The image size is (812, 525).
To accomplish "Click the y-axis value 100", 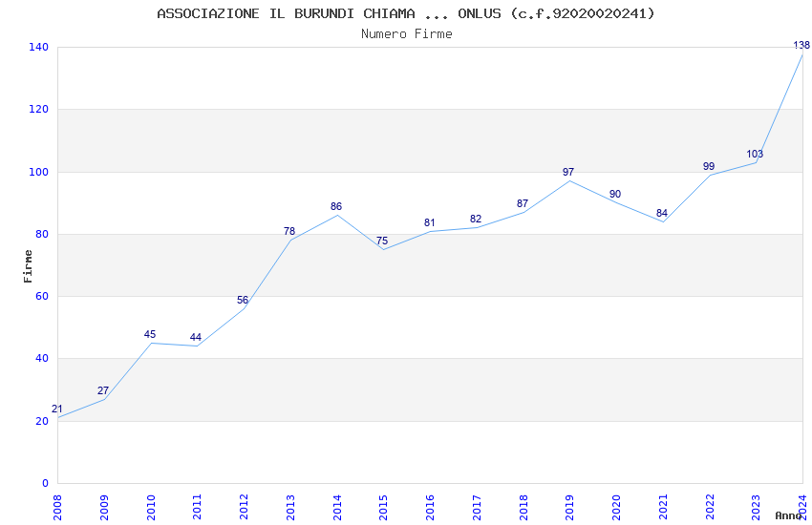I will [x=38, y=172].
